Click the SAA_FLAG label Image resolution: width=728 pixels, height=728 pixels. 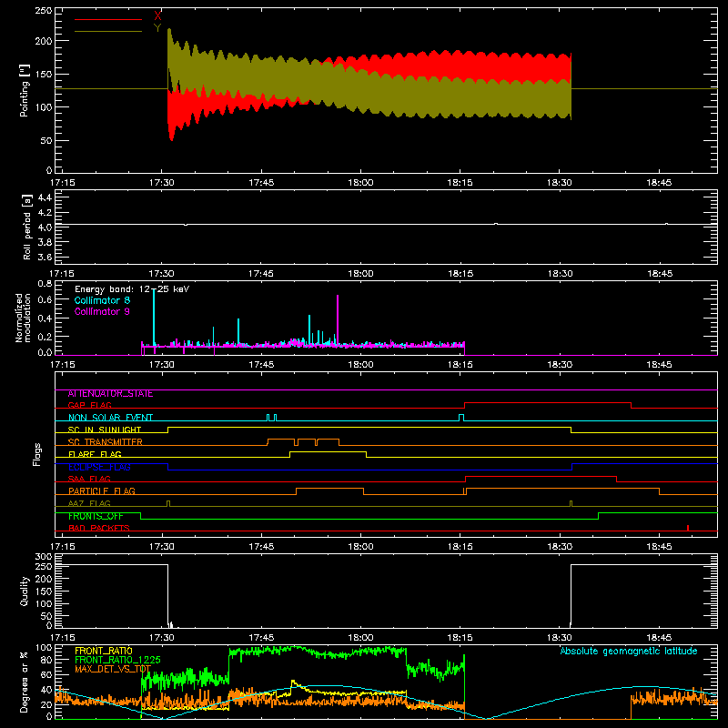coord(89,480)
